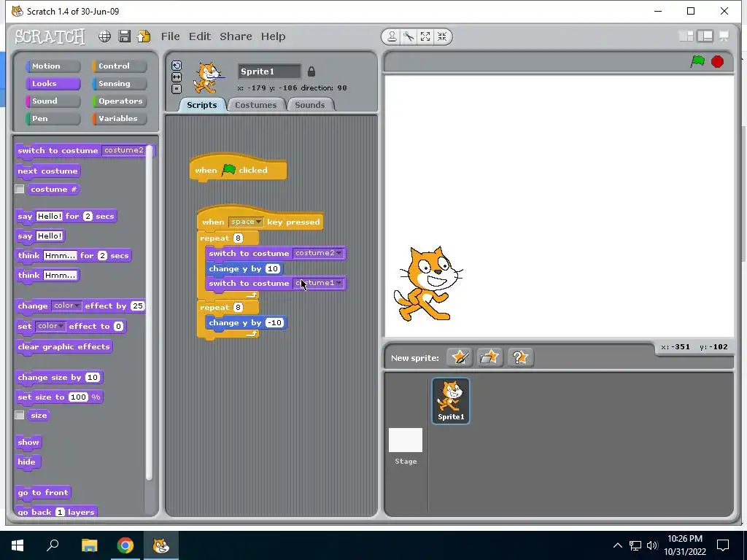747x560 pixels.
Task: Click the blocks palette scrollbar
Action: [x=149, y=312]
